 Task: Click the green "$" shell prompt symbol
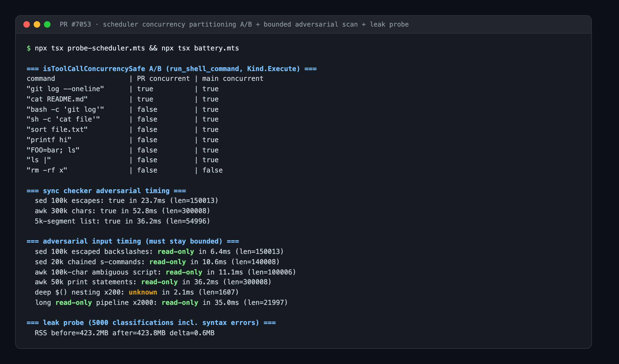[x=29, y=48]
